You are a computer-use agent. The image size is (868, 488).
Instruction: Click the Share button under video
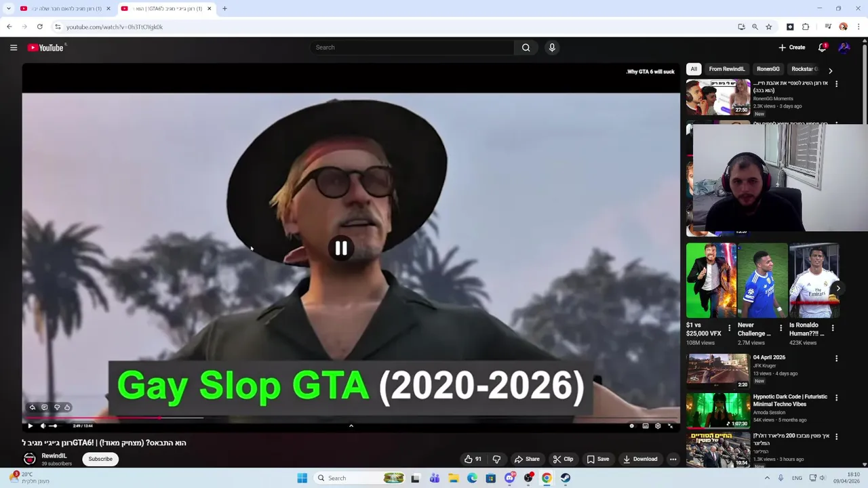(527, 459)
